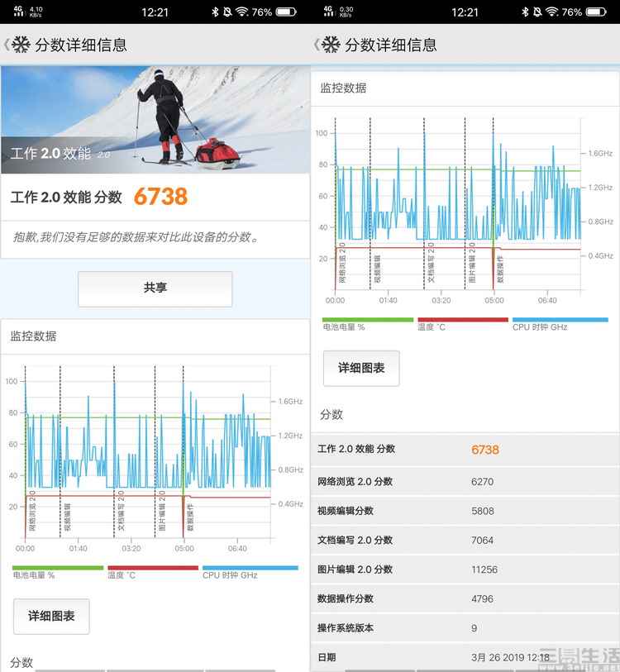This screenshot has width=620, height=672.
Task: Open 详细图表 button on the right screen
Action: 361,368
